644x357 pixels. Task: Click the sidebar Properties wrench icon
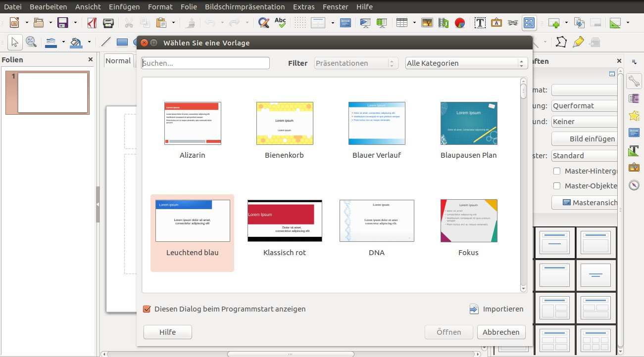point(634,81)
